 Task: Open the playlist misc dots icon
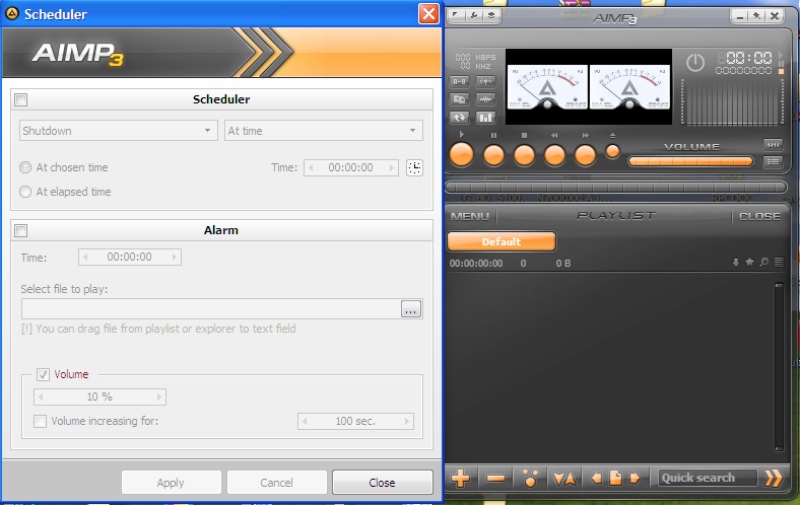click(x=530, y=478)
